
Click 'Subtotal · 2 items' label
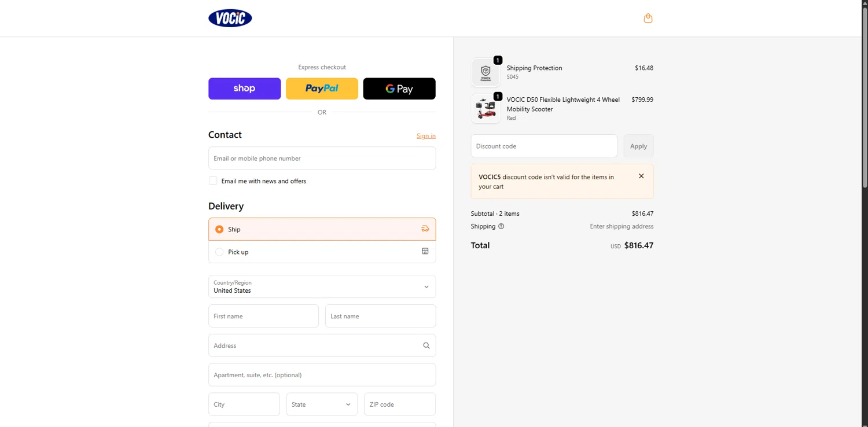[x=495, y=213]
